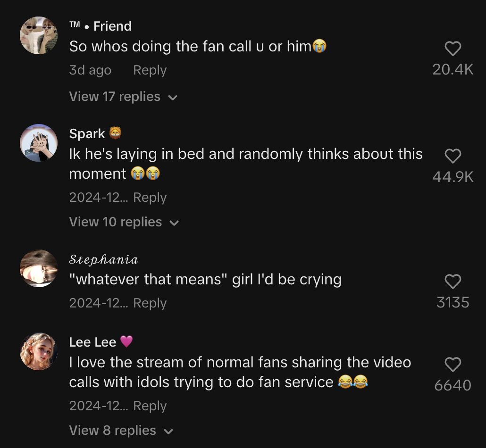The height and width of the screenshot is (448, 486).
Task: Like Lee Lee's comment about fan service
Action: (452, 365)
